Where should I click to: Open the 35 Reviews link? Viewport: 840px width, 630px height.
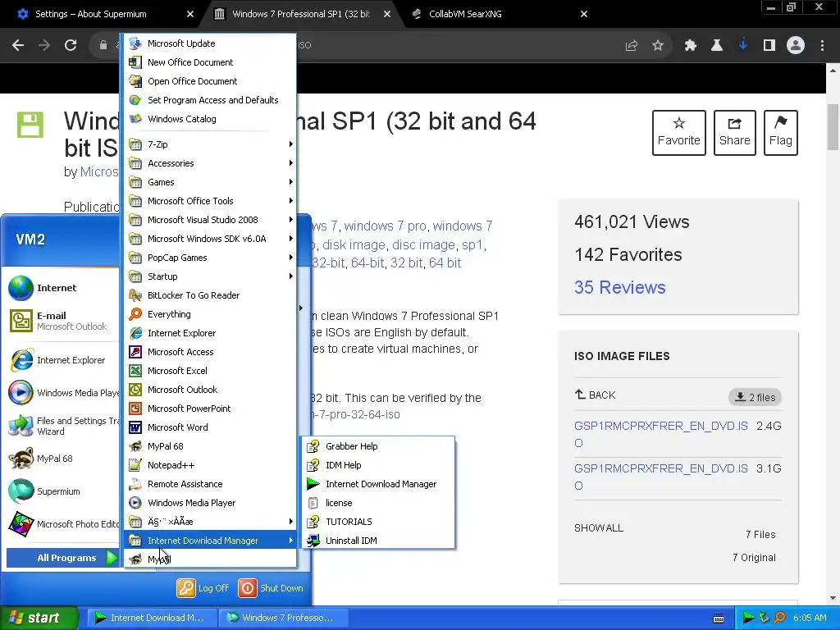pos(620,287)
